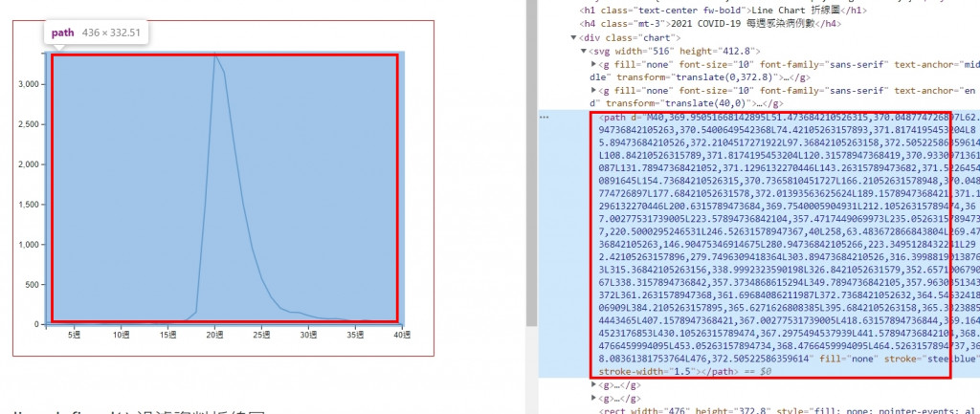
Task: Click the 40週 x-axis label
Action: [x=403, y=336]
